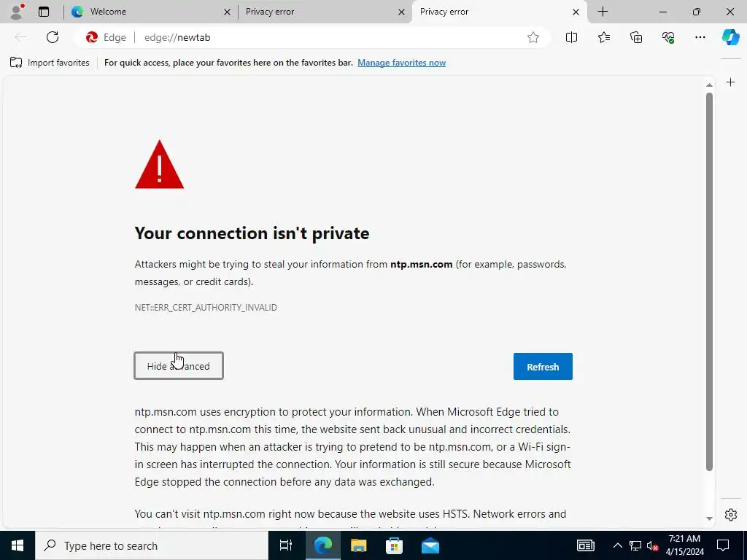Click the Hide advanced button
The width and height of the screenshot is (747, 560).
pyautogui.click(x=179, y=366)
